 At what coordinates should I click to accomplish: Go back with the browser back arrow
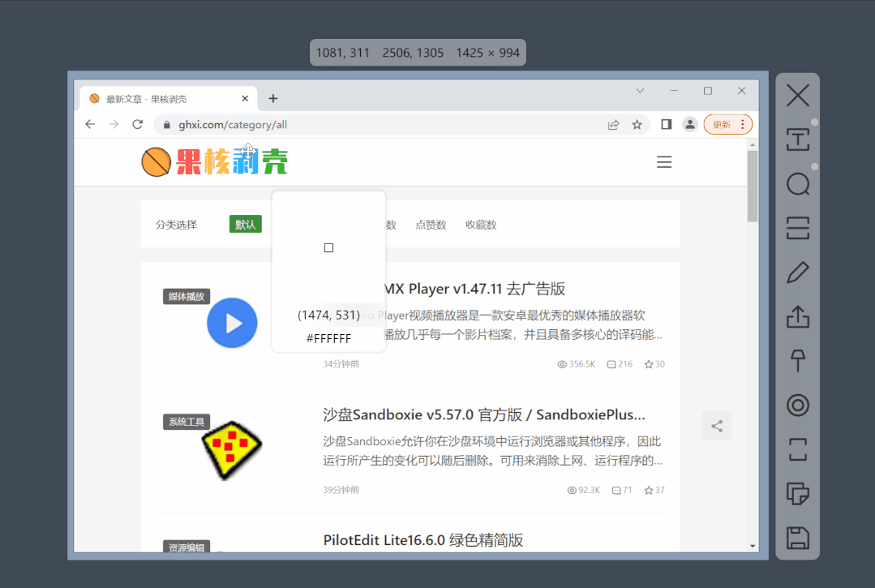(90, 124)
